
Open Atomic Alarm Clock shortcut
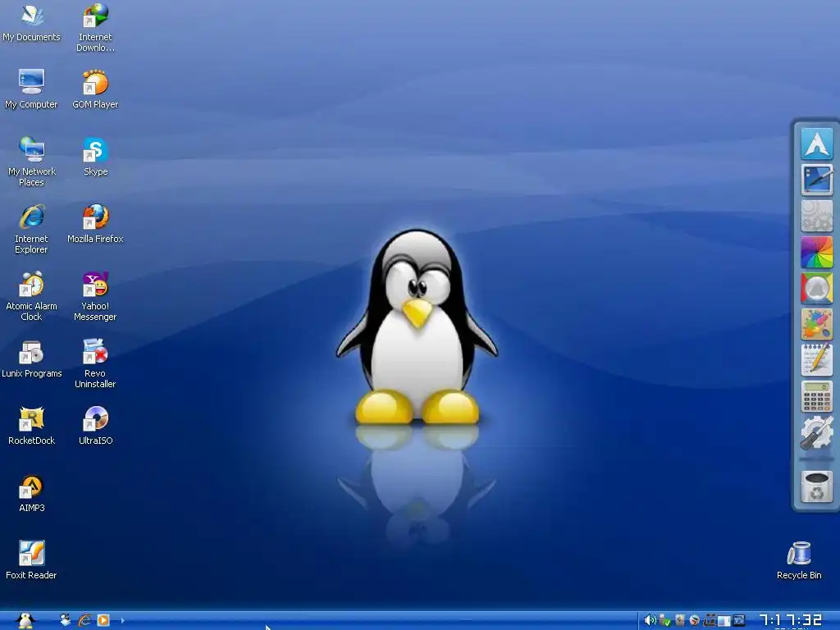(32, 296)
